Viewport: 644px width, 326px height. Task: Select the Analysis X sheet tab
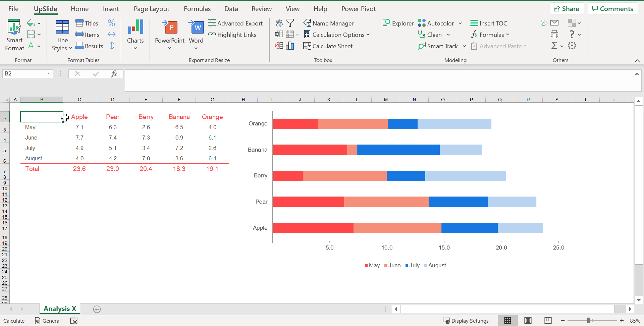pyautogui.click(x=59, y=309)
